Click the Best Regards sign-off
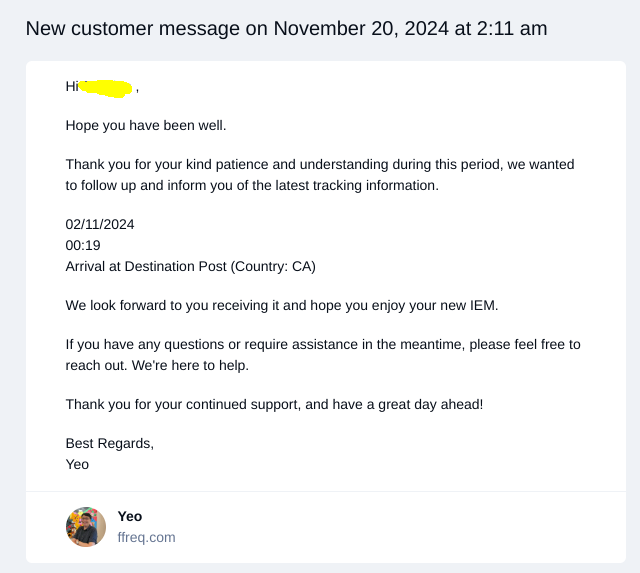Screen dimensions: 640x573 [110, 443]
